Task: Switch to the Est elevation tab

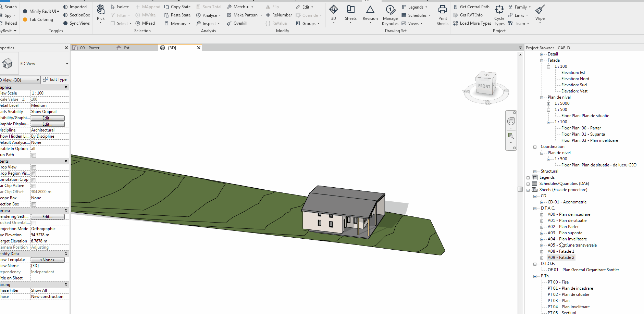Action: point(127,48)
